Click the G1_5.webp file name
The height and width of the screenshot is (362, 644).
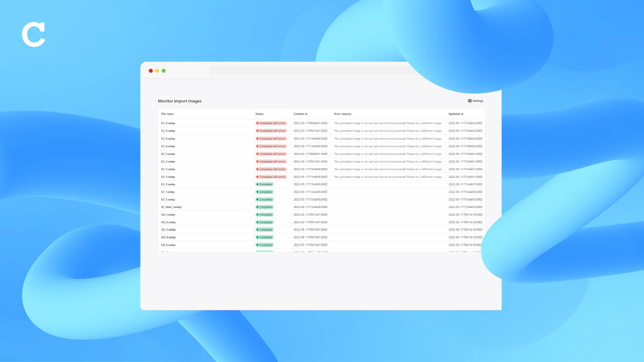(168, 200)
